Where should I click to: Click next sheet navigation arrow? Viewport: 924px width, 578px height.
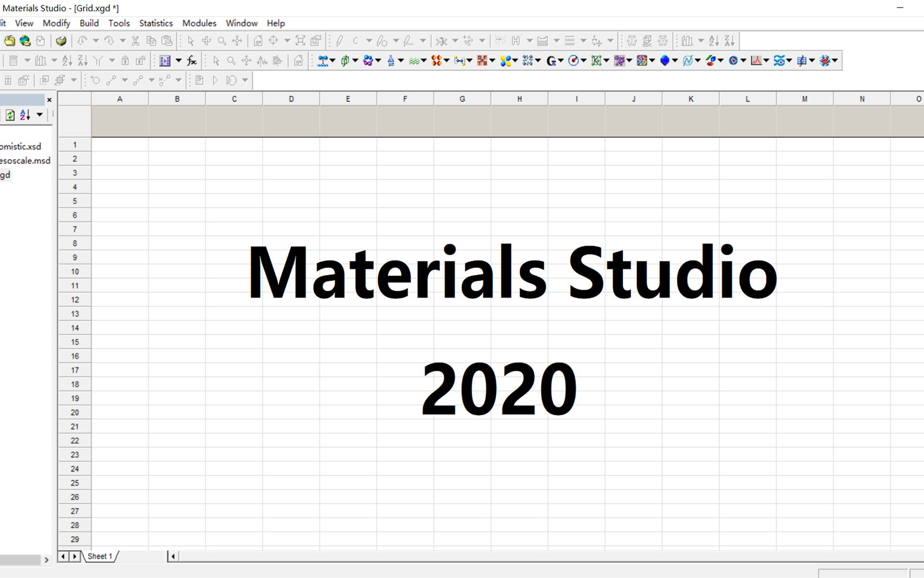click(x=75, y=557)
